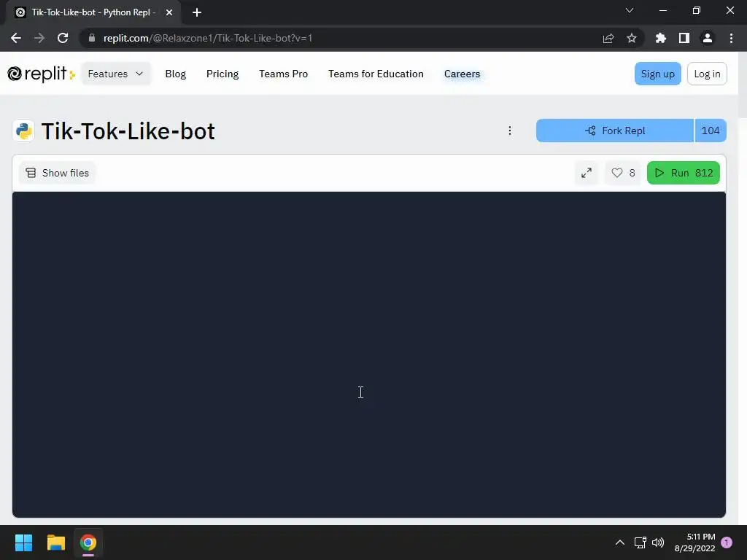The width and height of the screenshot is (747, 560).
Task: Show files panel
Action: [x=57, y=173]
